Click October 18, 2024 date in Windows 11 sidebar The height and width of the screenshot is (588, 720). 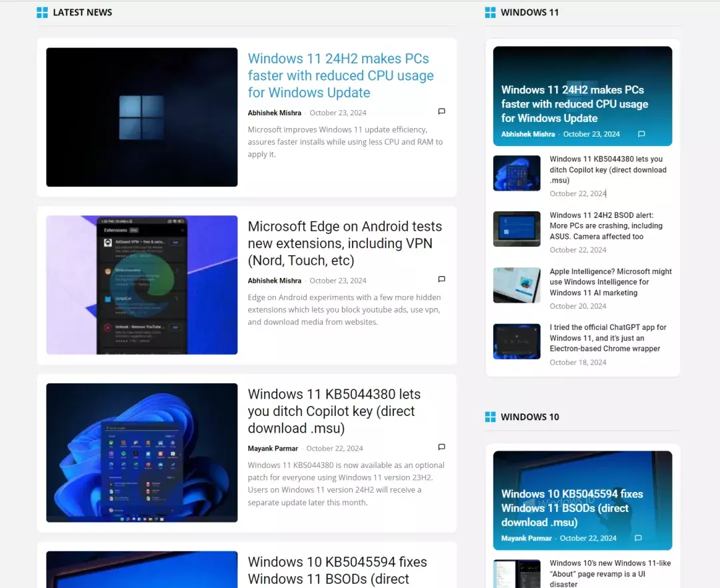[578, 362]
